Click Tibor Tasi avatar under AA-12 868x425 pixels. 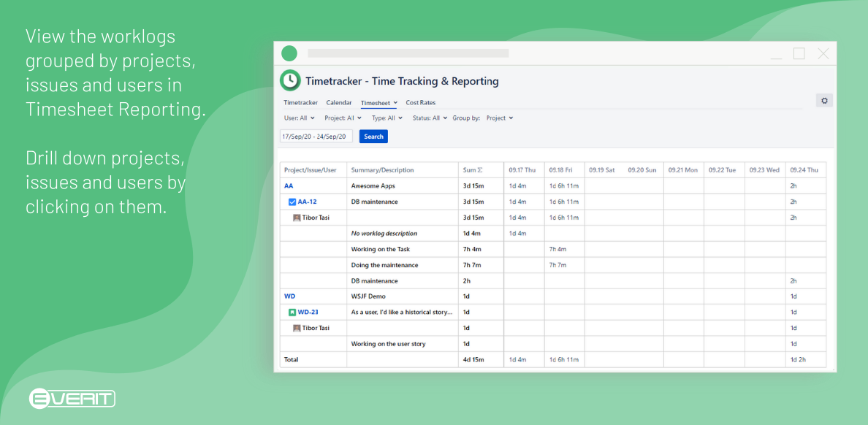pyautogui.click(x=297, y=218)
